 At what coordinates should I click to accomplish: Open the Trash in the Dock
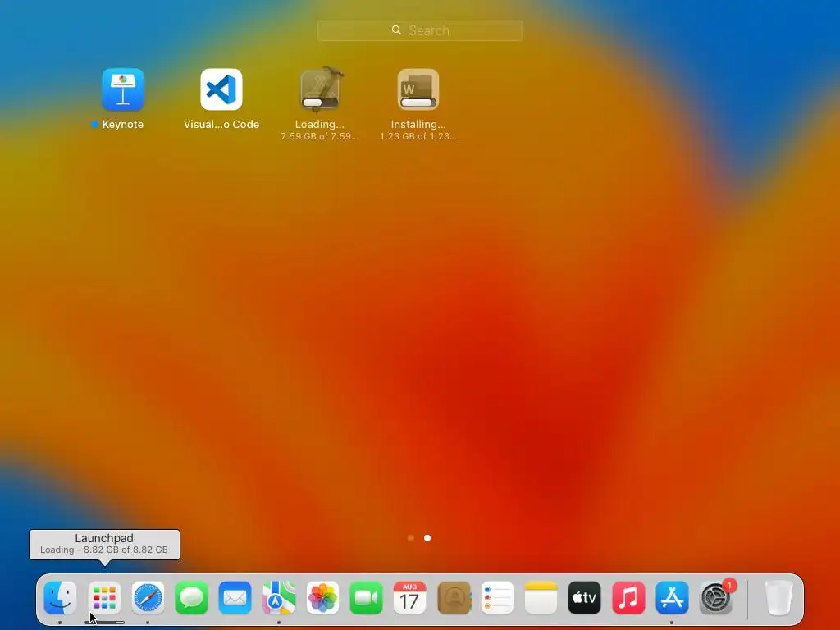(779, 598)
